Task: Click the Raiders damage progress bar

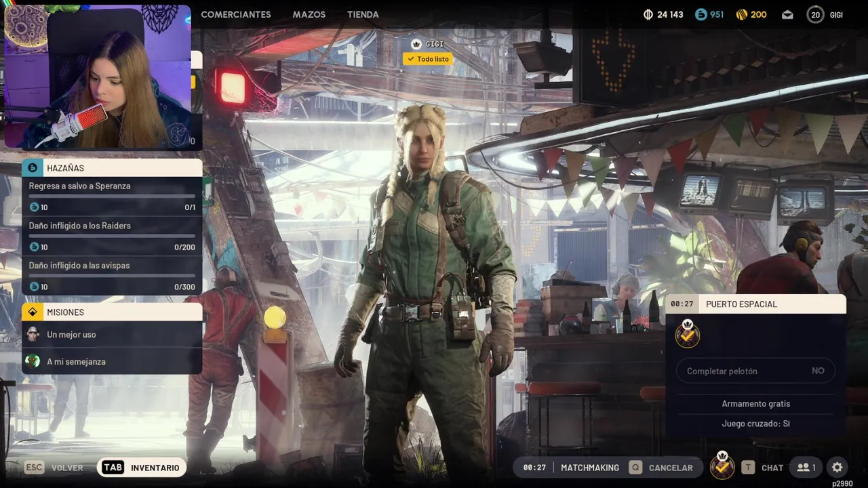Action: click(x=112, y=236)
